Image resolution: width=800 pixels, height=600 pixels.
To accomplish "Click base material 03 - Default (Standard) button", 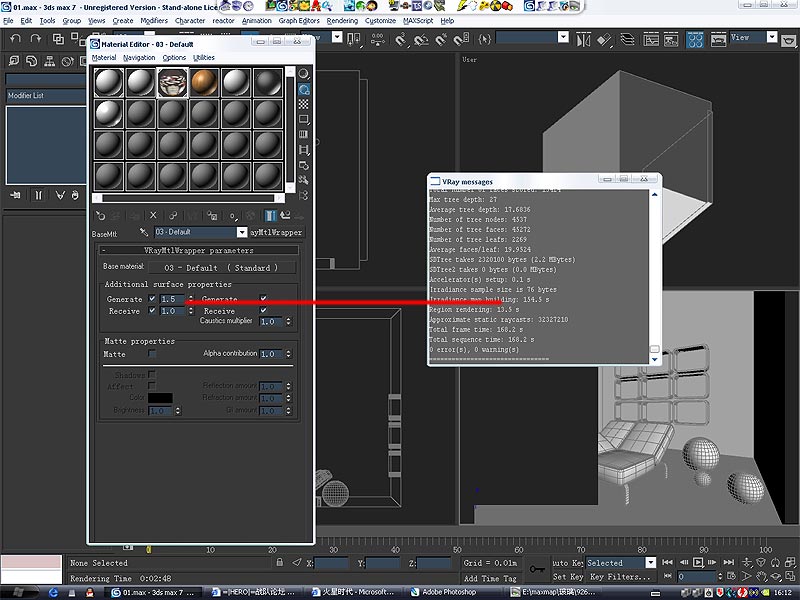I will (x=221, y=267).
